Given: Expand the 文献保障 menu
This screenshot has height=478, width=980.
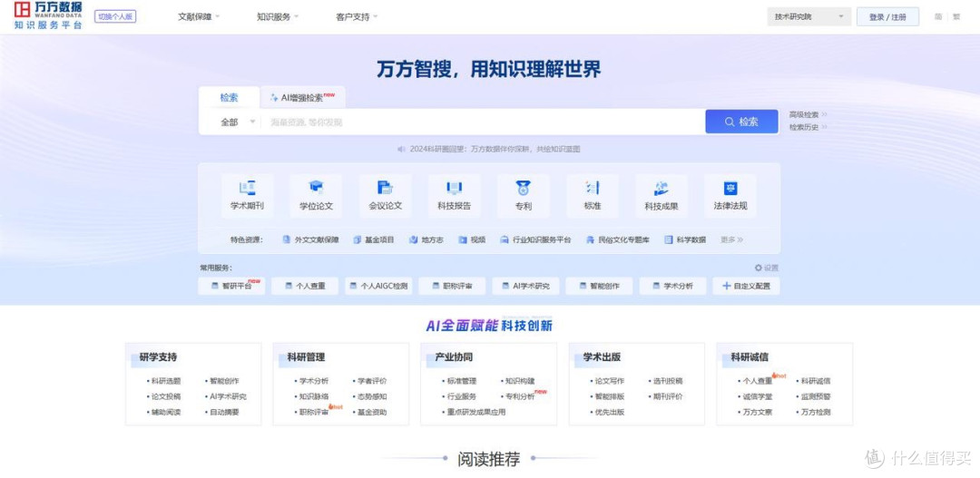Looking at the screenshot, I should 199,17.
